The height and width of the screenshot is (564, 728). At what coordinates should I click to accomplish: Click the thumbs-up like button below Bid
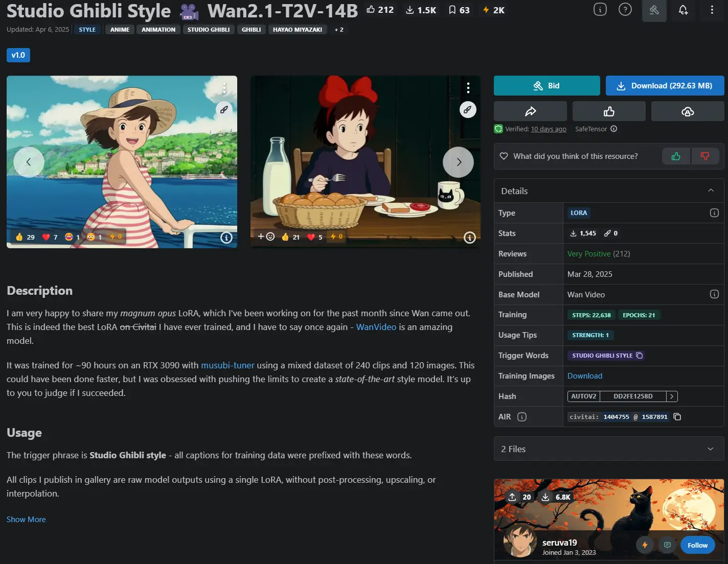pyautogui.click(x=609, y=111)
